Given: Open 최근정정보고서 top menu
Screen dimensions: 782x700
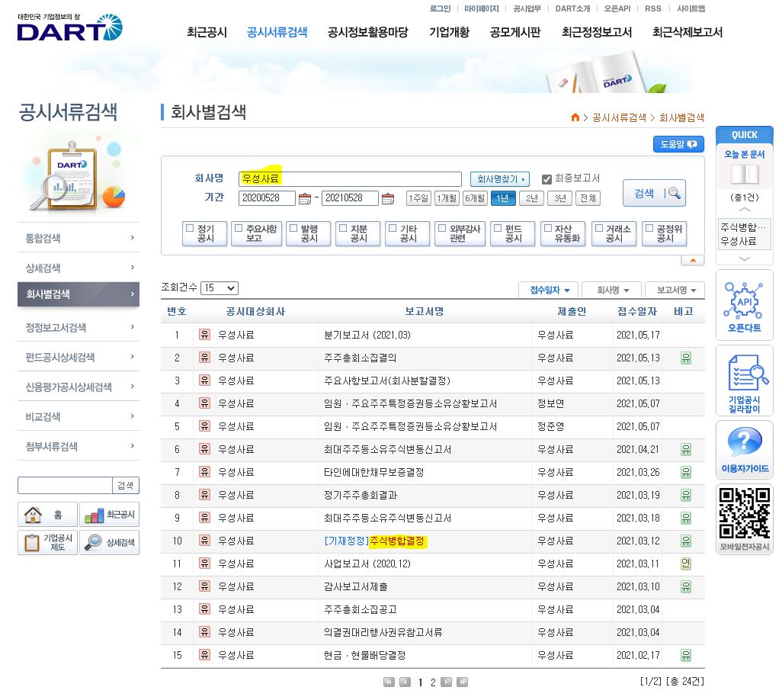Looking at the screenshot, I should coord(597,33).
